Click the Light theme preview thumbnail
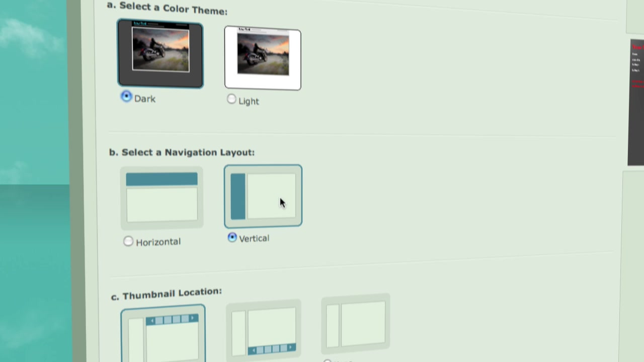Viewport: 644px width, 362px height. (x=263, y=58)
